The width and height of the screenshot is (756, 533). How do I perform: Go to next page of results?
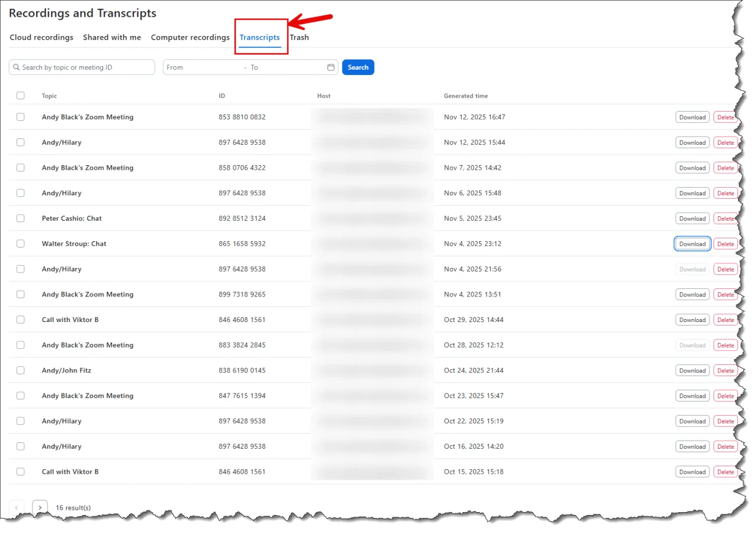pyautogui.click(x=40, y=507)
